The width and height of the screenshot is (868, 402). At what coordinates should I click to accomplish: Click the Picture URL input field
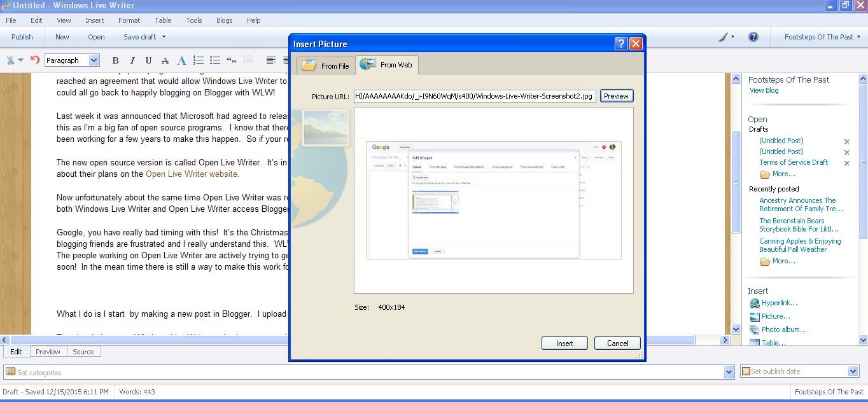[x=475, y=96]
